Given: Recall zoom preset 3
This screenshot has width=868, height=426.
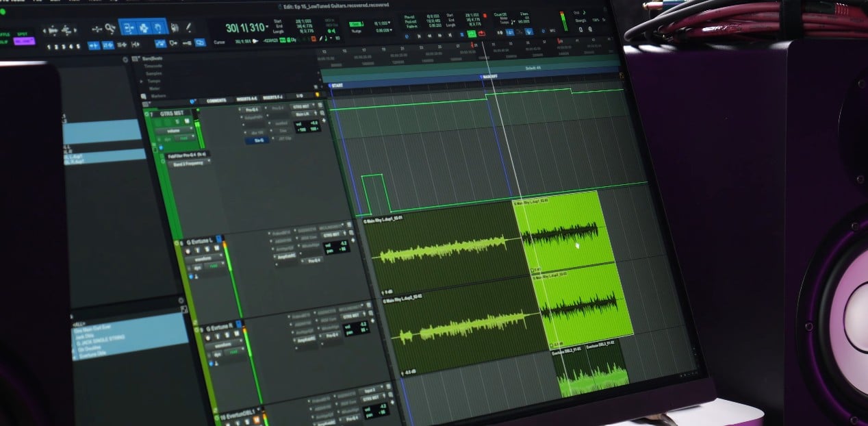Looking at the screenshot, I should (64, 47).
